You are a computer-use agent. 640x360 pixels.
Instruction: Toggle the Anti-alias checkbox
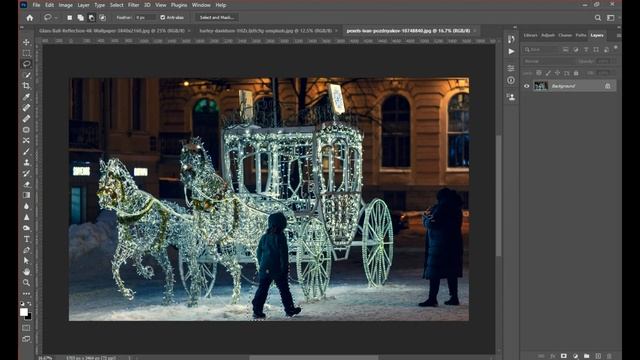[163, 18]
